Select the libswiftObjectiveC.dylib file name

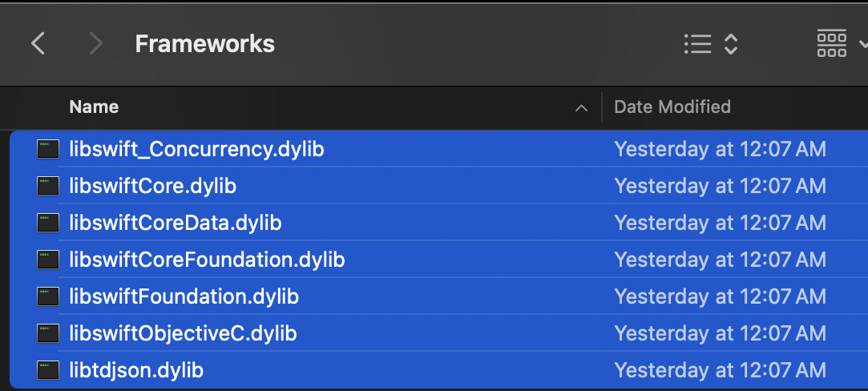[184, 333]
